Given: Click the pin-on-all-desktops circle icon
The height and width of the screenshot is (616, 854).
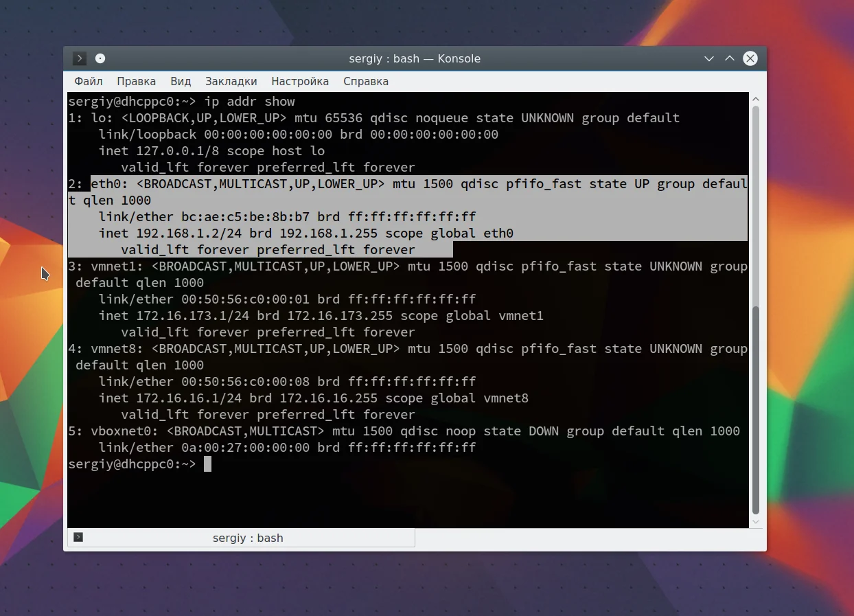Looking at the screenshot, I should click(x=100, y=58).
